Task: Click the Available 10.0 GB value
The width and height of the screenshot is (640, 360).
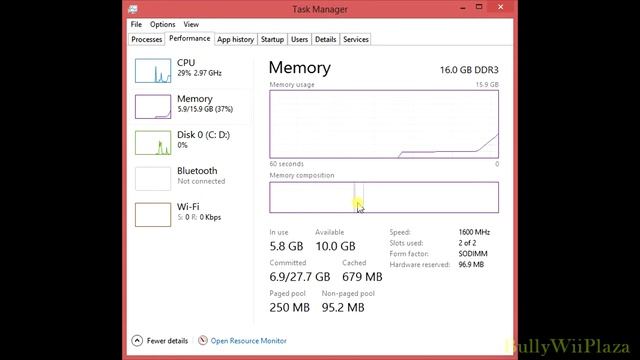Action: coord(335,246)
